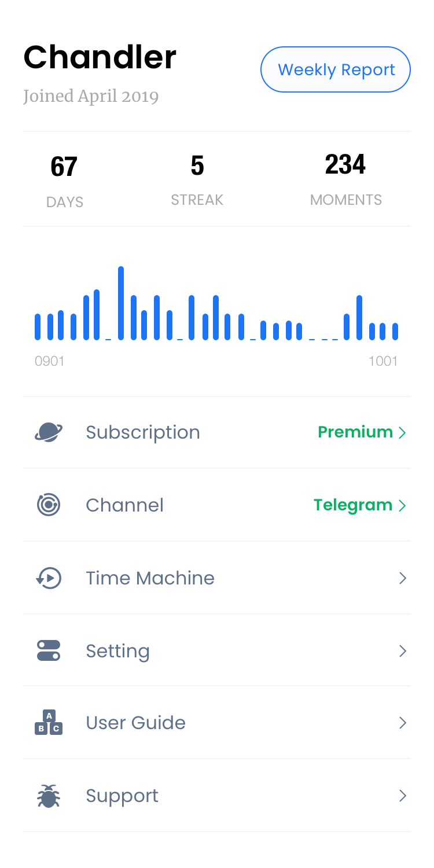Click the Support bug icon
Viewport: 434px width, 868px height.
point(49,796)
